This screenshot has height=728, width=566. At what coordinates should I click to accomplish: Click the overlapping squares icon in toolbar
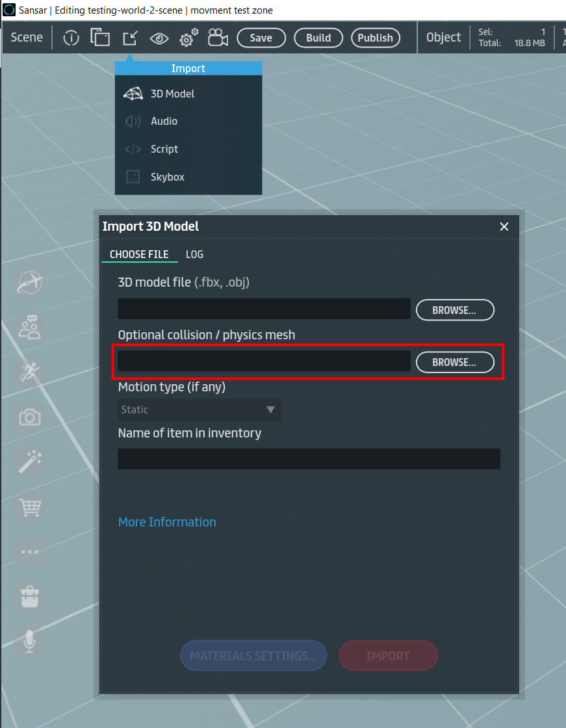[100, 38]
